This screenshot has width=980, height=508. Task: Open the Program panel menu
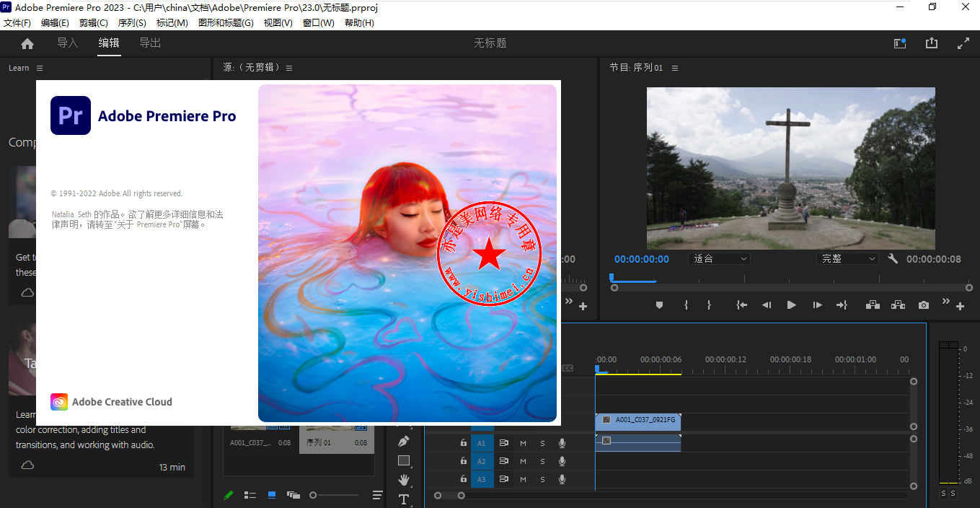click(675, 68)
